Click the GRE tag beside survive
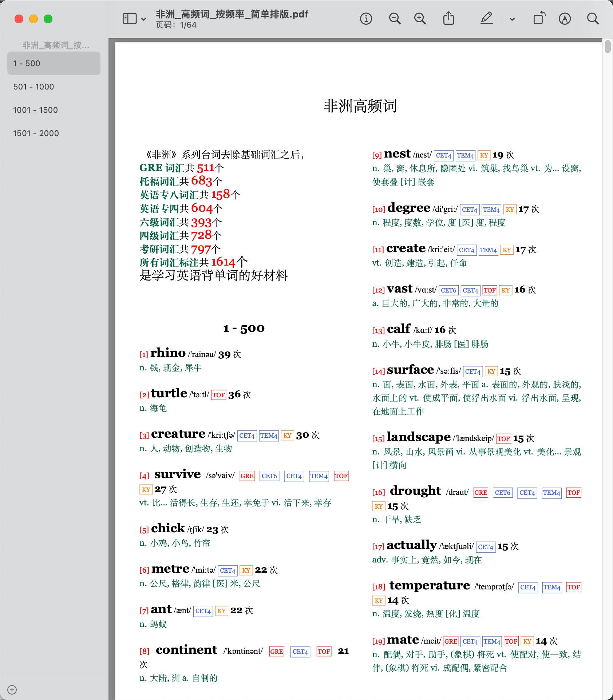Viewport: 613px width, 700px height. [x=247, y=476]
